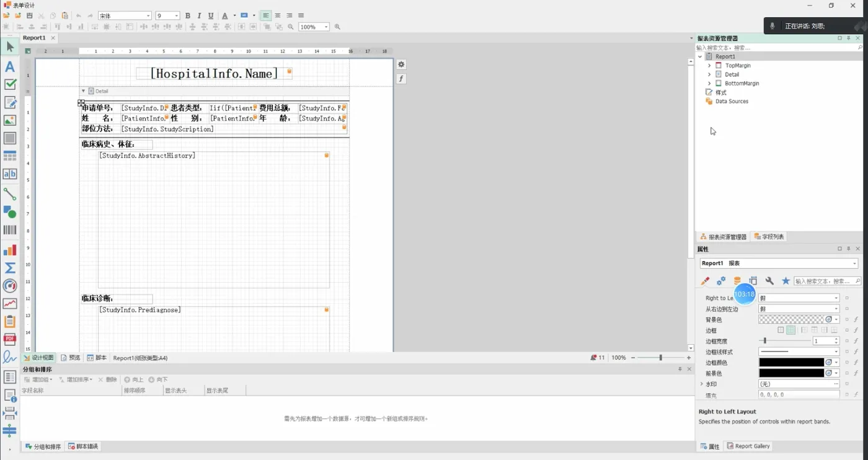Enable justify text alignment
This screenshot has width=868, height=460.
301,15
